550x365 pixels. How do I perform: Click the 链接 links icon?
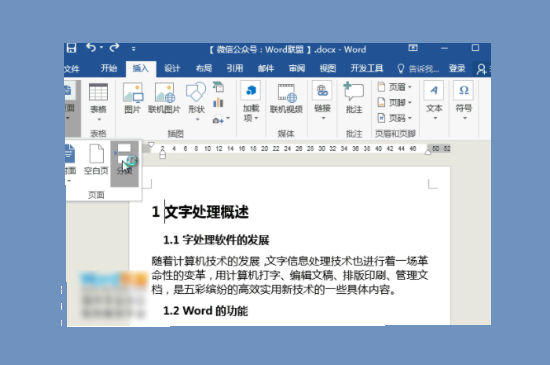(x=322, y=101)
